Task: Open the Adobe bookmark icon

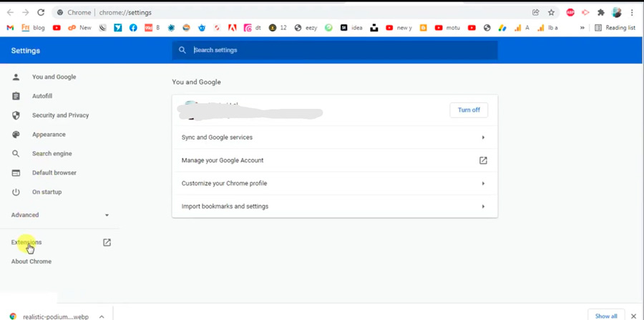Action: [232, 28]
